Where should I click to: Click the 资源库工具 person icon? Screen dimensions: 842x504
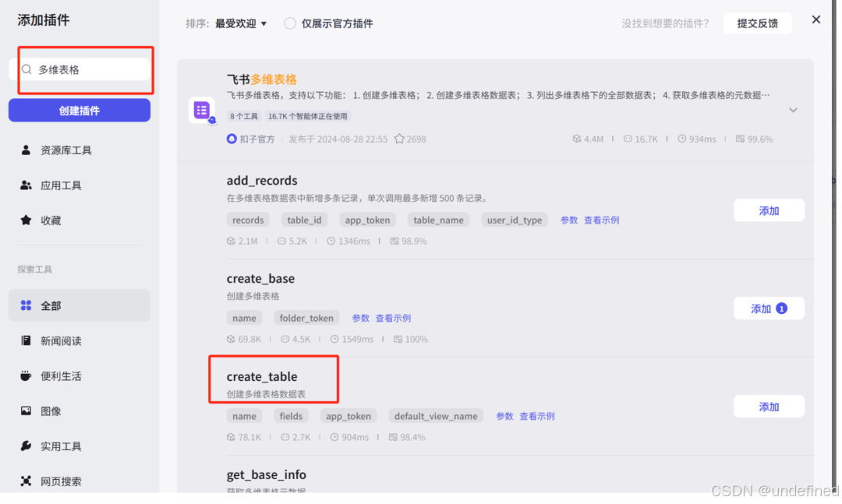(x=26, y=150)
